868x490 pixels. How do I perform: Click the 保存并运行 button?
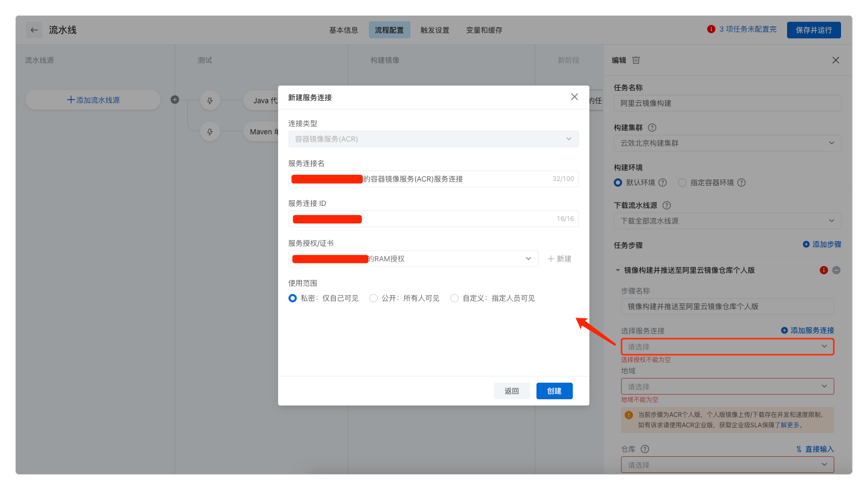tap(814, 30)
